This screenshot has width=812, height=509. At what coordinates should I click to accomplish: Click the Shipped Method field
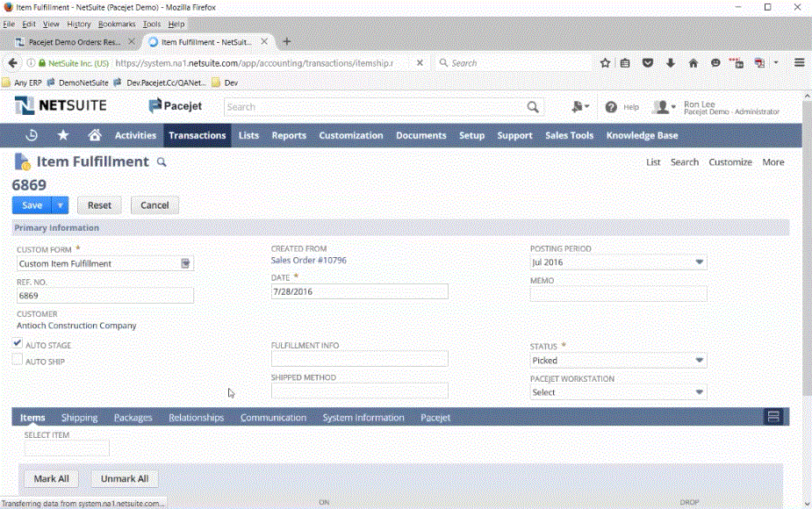[359, 391]
